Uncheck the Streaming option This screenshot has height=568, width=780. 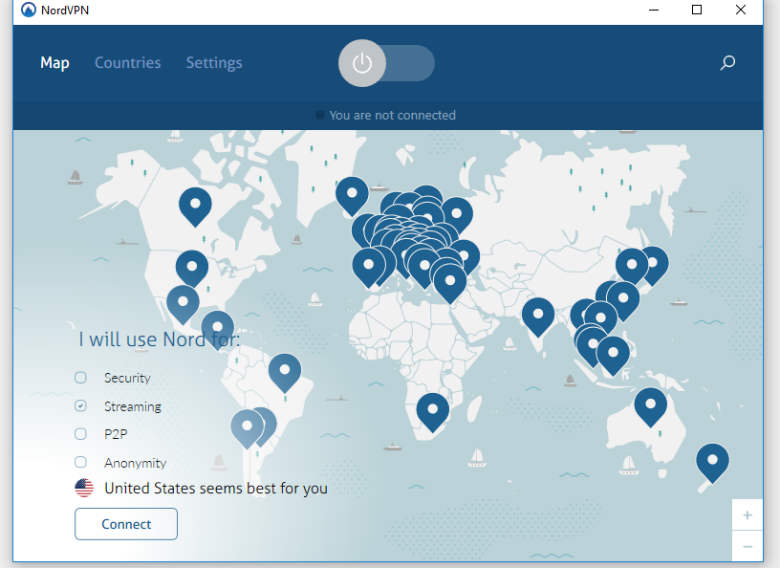(x=81, y=406)
